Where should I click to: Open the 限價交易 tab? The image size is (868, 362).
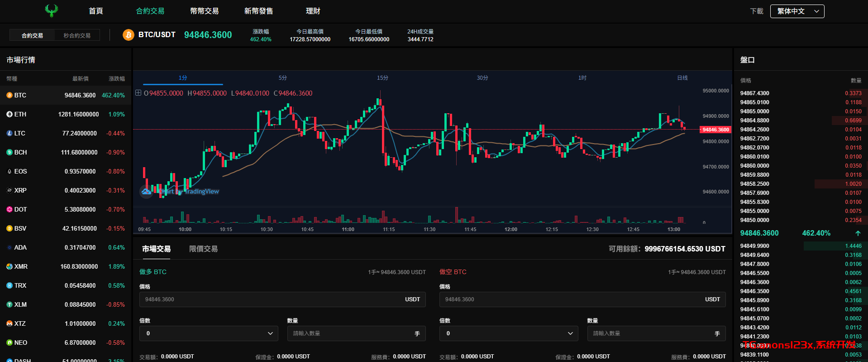click(x=203, y=249)
